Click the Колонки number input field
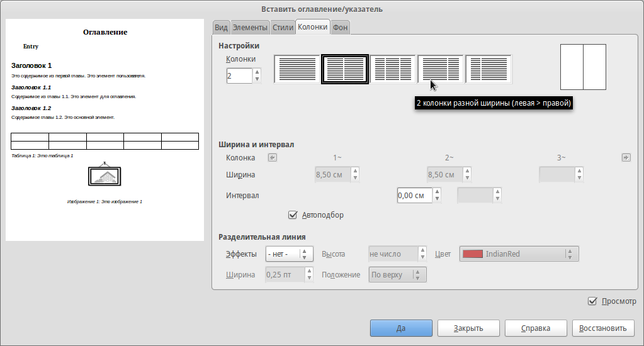Image resolution: width=644 pixels, height=346 pixels. pyautogui.click(x=239, y=76)
